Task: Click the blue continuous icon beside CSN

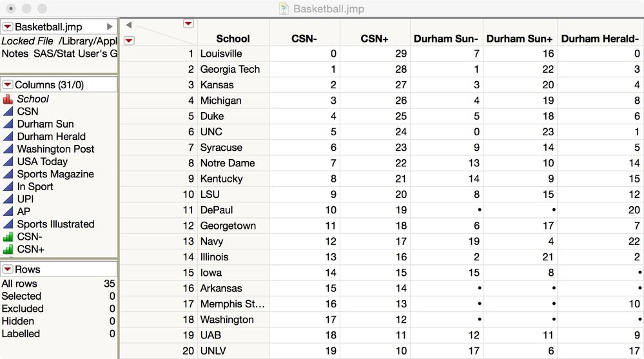Action: point(8,112)
